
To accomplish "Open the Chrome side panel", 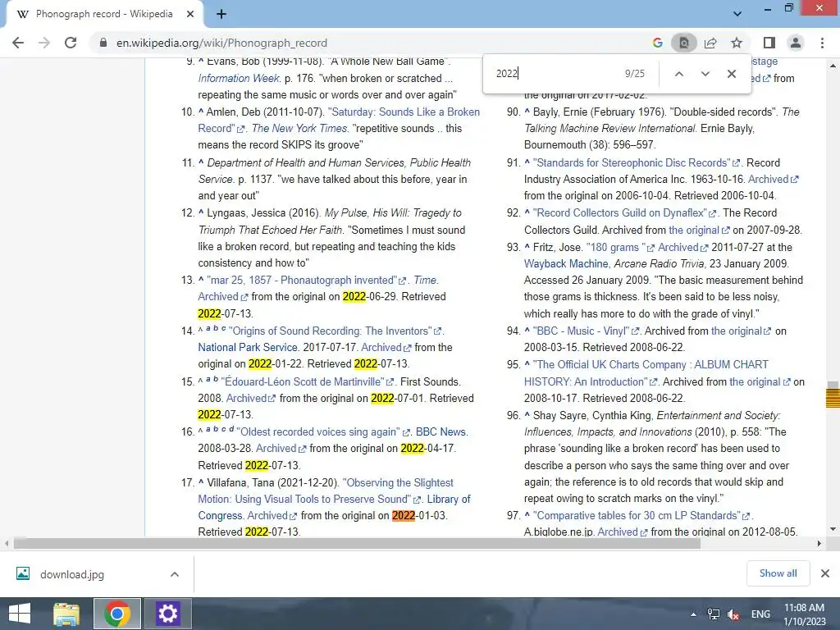I will [x=769, y=43].
